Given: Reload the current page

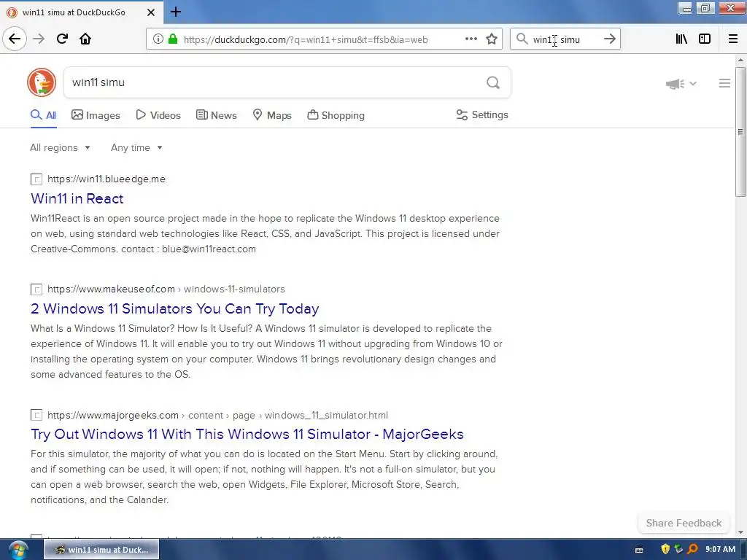Looking at the screenshot, I should click(62, 39).
